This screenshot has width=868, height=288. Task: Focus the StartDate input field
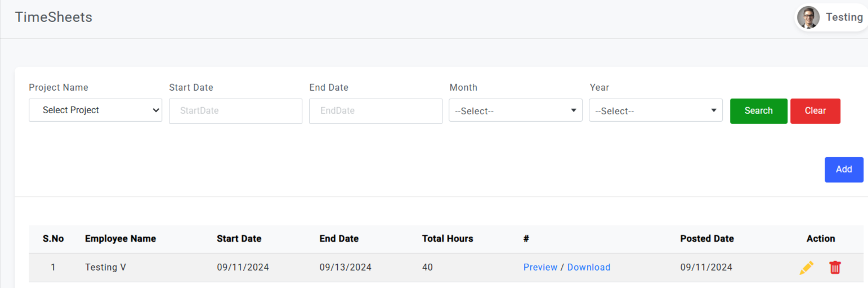235,111
